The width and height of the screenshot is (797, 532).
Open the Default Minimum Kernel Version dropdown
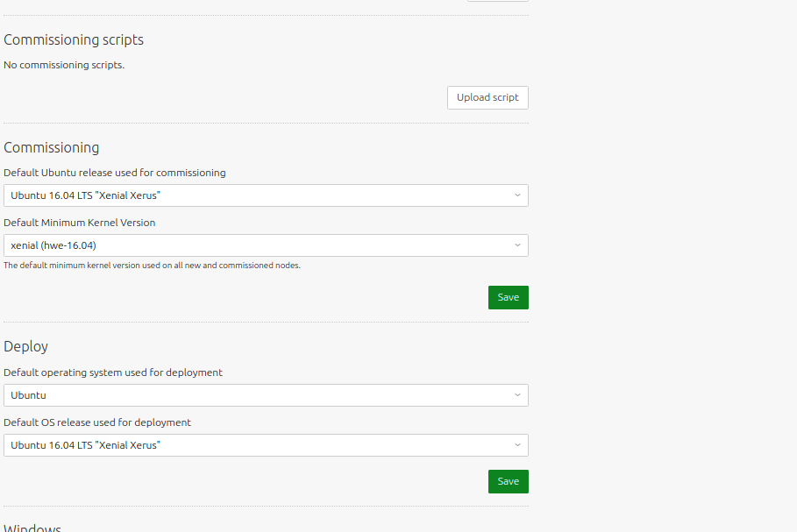click(x=266, y=245)
